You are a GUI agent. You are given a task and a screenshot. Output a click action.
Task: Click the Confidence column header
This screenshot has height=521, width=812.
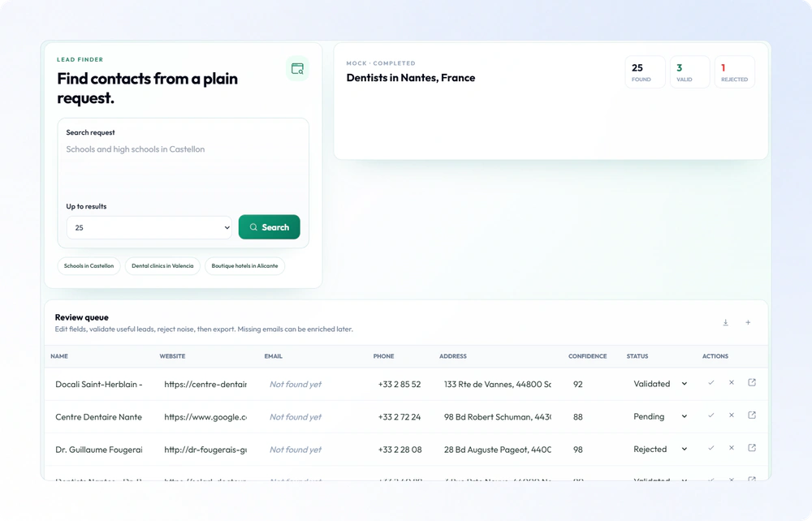587,356
